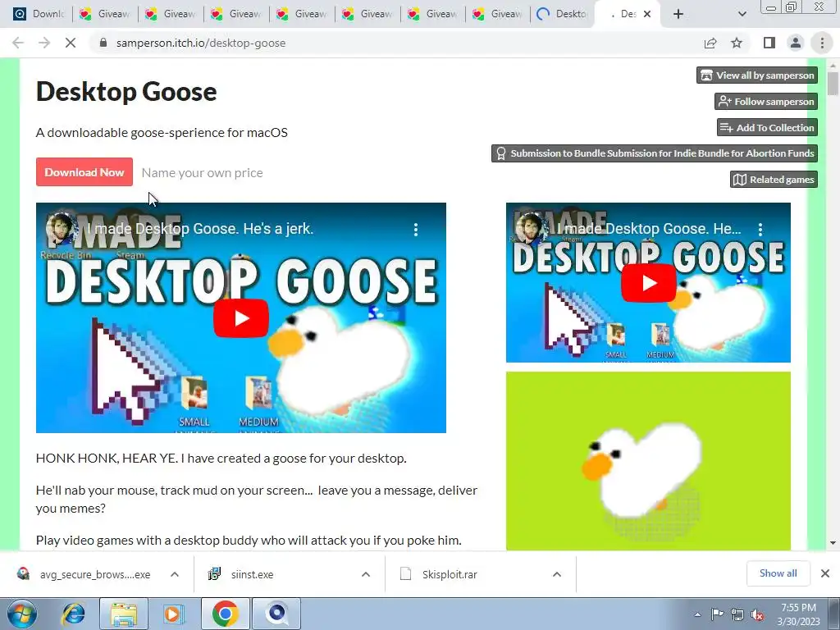Click Follow samperson button
Image resolution: width=840 pixels, height=630 pixels.
[x=766, y=101]
